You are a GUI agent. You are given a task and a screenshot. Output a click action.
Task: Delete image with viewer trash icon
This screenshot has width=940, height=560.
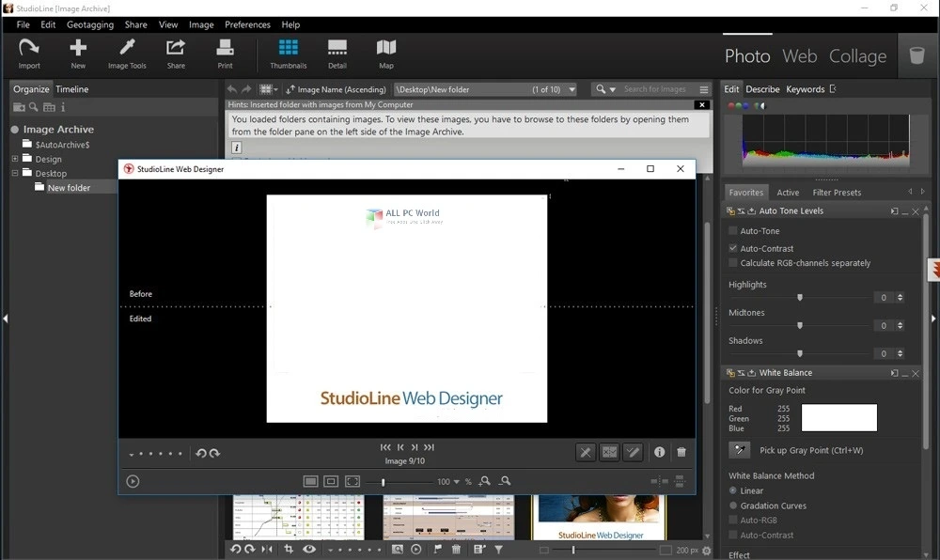(x=681, y=452)
